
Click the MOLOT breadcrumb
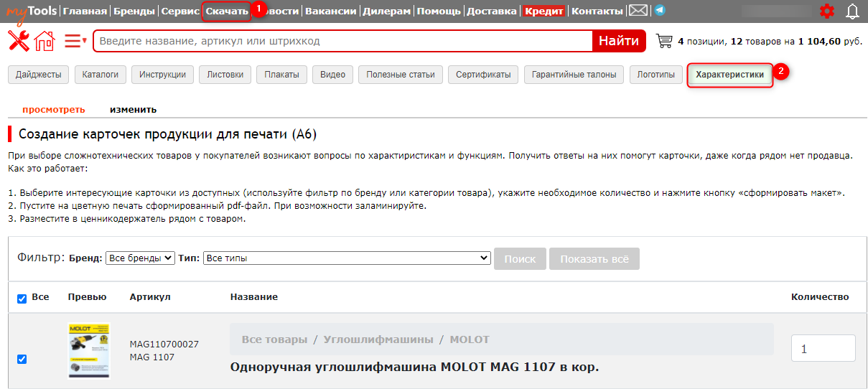click(x=470, y=339)
